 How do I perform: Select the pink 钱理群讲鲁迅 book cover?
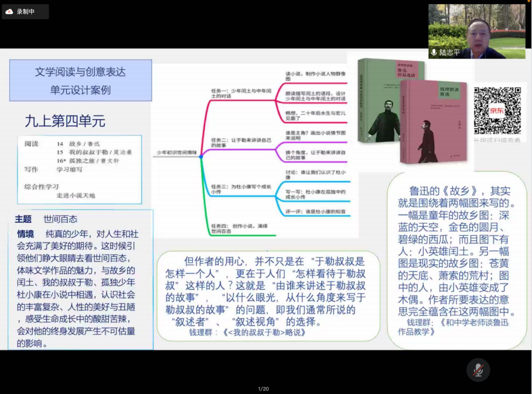click(434, 121)
